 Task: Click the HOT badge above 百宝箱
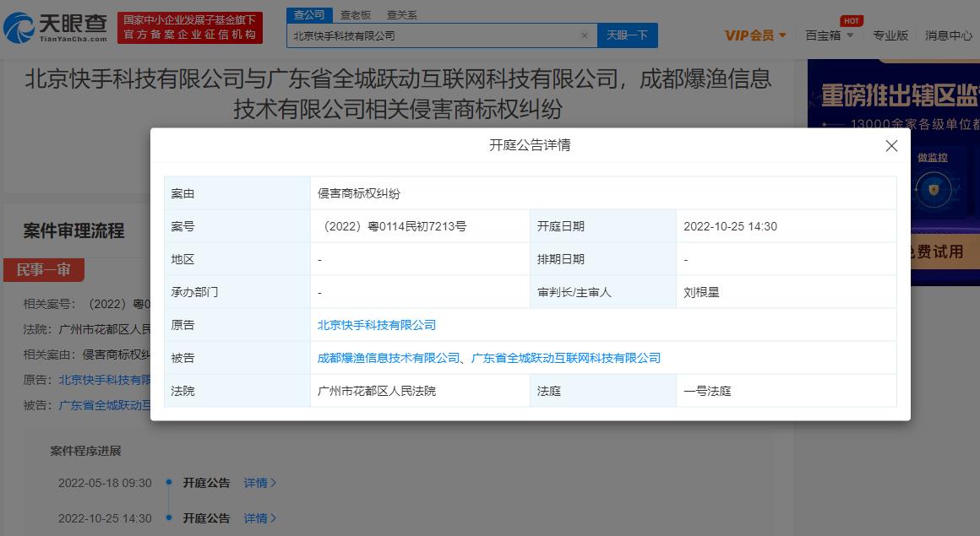pos(852,20)
